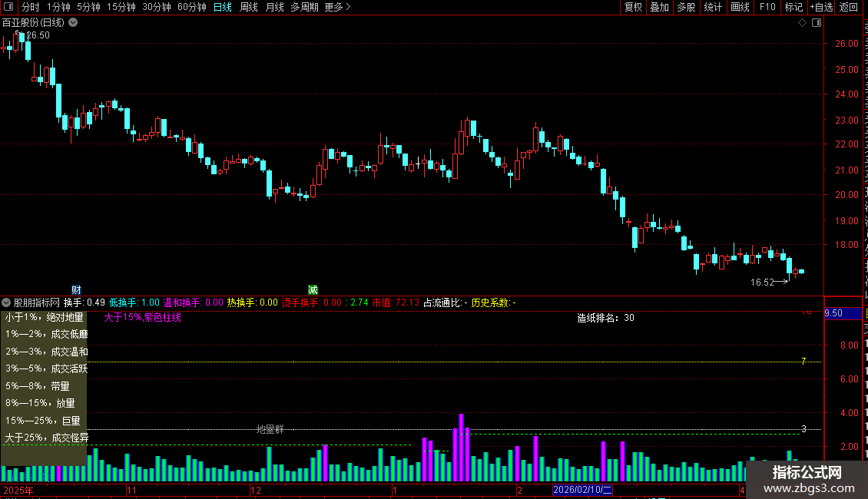
Task: Click the 9.50 value box on indicator axis
Action: [x=843, y=313]
